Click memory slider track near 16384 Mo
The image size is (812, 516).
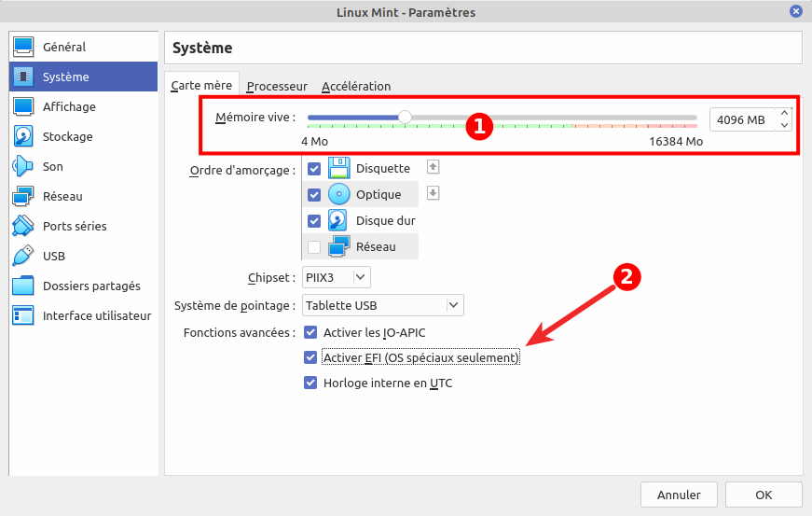692,119
